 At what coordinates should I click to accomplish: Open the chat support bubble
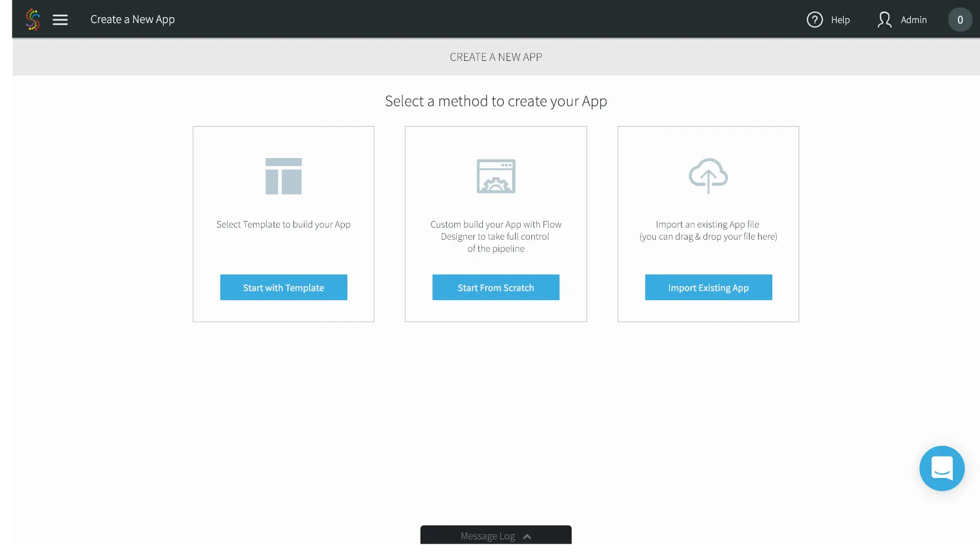click(942, 468)
